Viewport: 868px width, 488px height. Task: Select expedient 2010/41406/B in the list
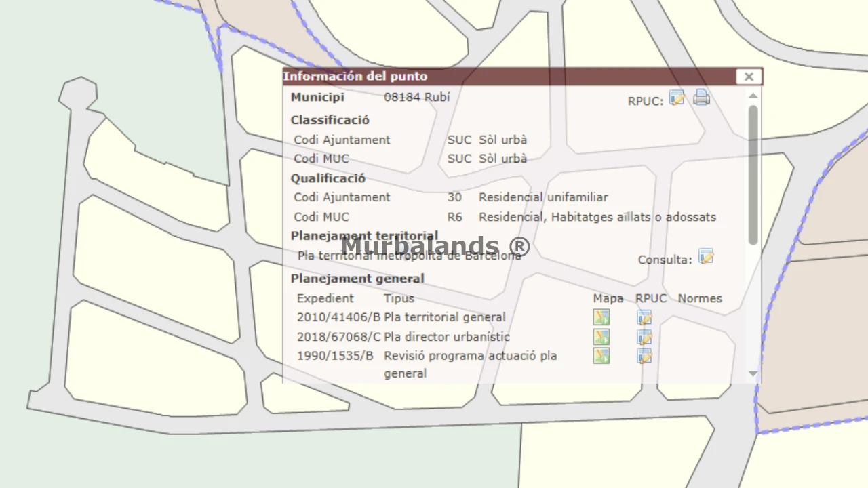tap(338, 317)
